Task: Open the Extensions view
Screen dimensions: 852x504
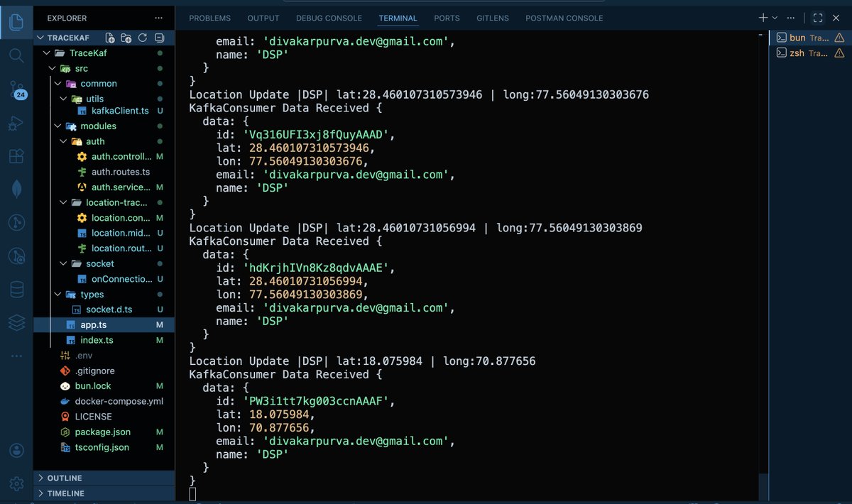Action: [16, 156]
